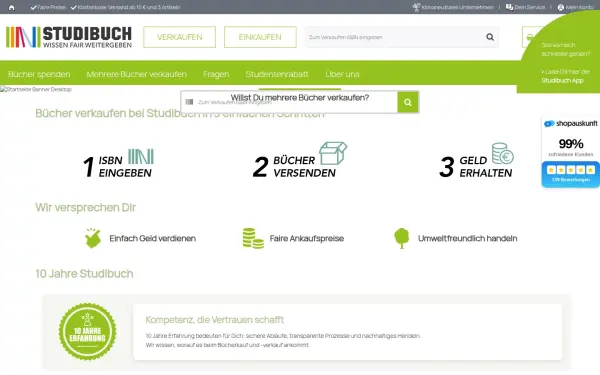This screenshot has height=375, width=600.
Task: Click the Studibuch logo
Action: [x=69, y=37]
